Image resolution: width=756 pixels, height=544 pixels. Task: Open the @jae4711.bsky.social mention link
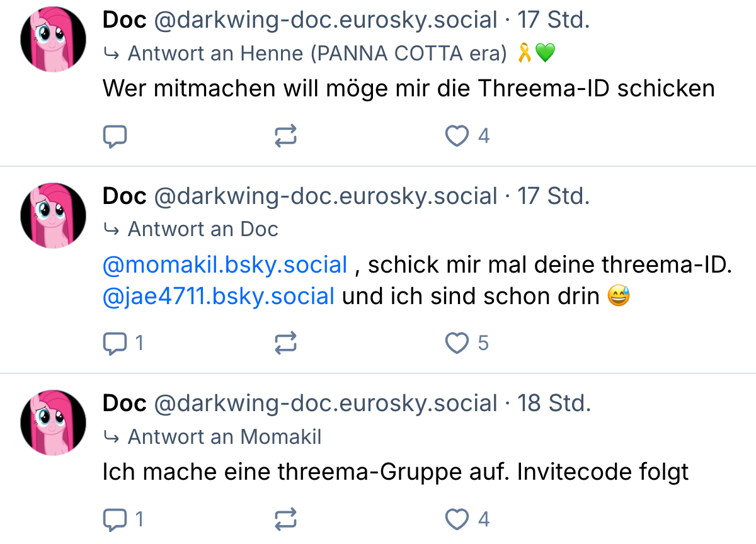tap(218, 296)
